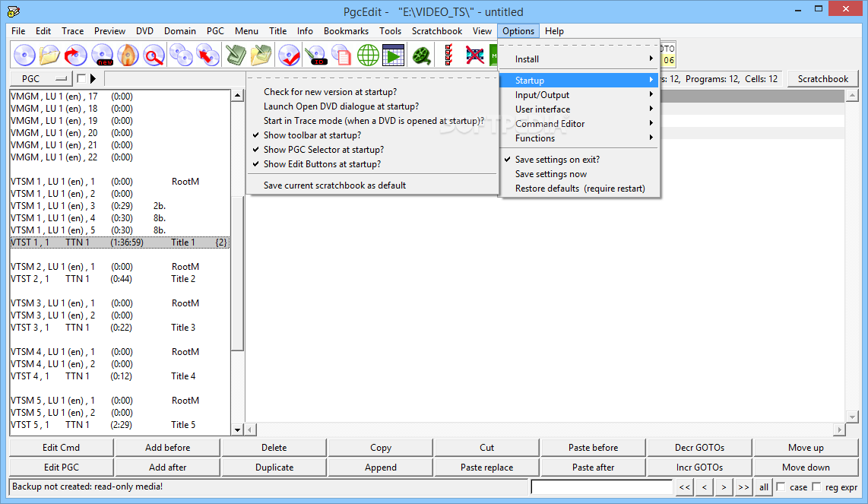Open the Bookmarks menu
The width and height of the screenshot is (868, 504).
click(346, 31)
